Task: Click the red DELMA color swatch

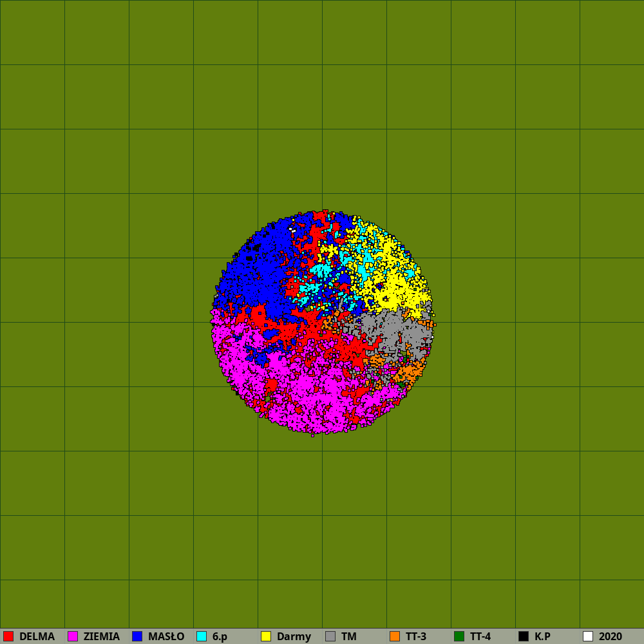Action: click(8, 636)
